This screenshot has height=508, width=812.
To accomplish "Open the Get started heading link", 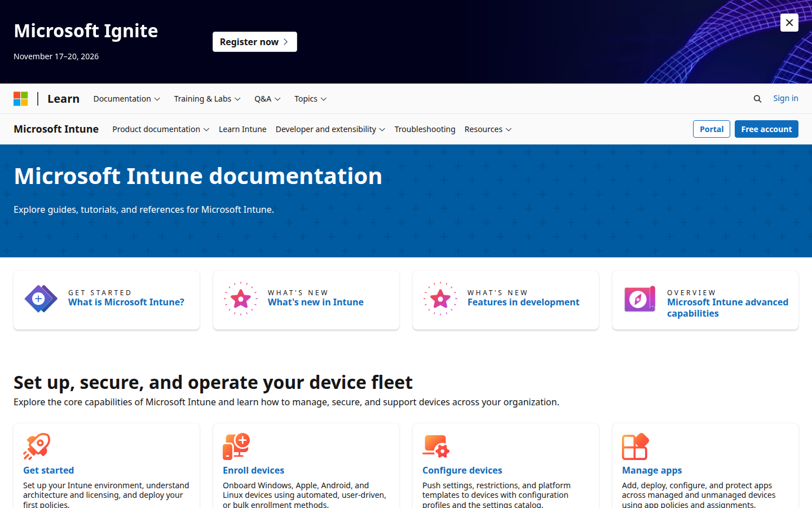I will 48,470.
